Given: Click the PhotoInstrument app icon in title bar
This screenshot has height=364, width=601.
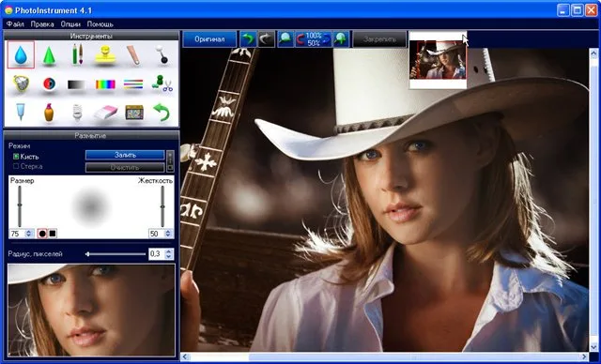Looking at the screenshot, I should pyautogui.click(x=8, y=10).
